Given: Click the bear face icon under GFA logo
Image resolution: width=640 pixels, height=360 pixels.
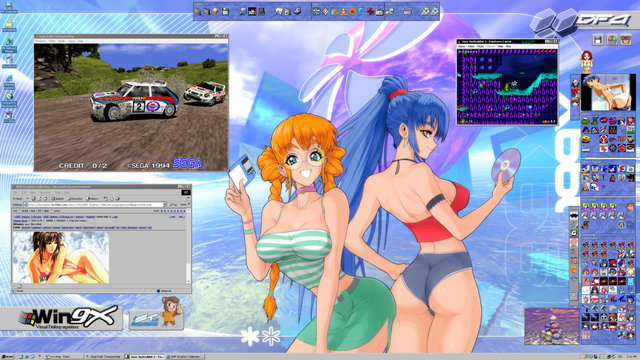Looking at the screenshot, I should click(626, 40).
